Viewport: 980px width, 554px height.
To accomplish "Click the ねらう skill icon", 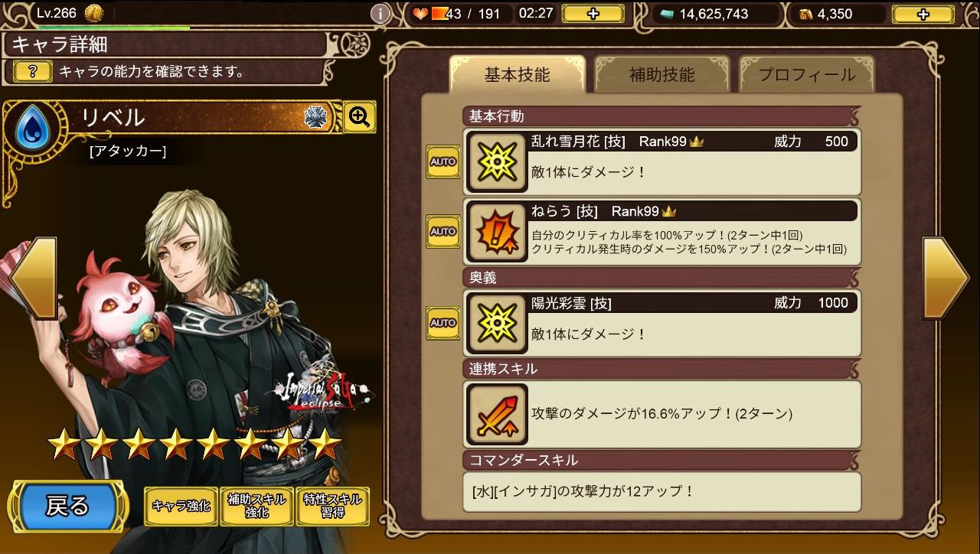I will point(496,231).
